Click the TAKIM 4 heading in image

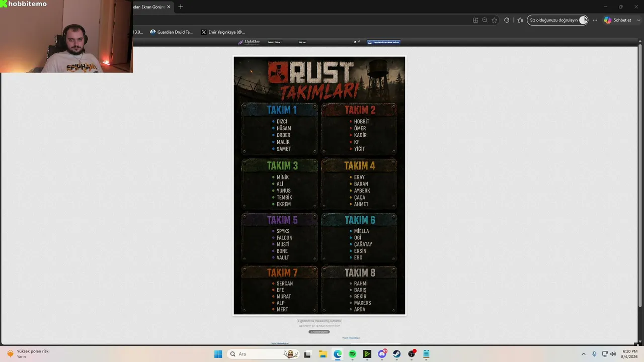point(360,165)
